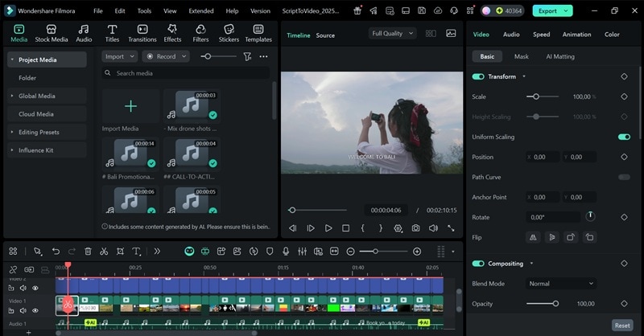The width and height of the screenshot is (644, 336).
Task: Open the Full Quality dropdown
Action: 392,34
